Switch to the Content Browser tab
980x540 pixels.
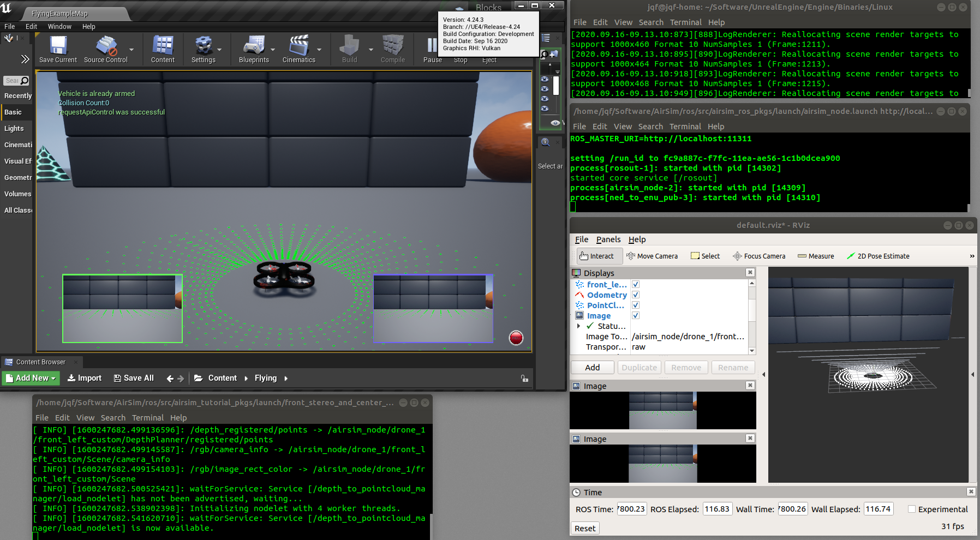coord(42,362)
